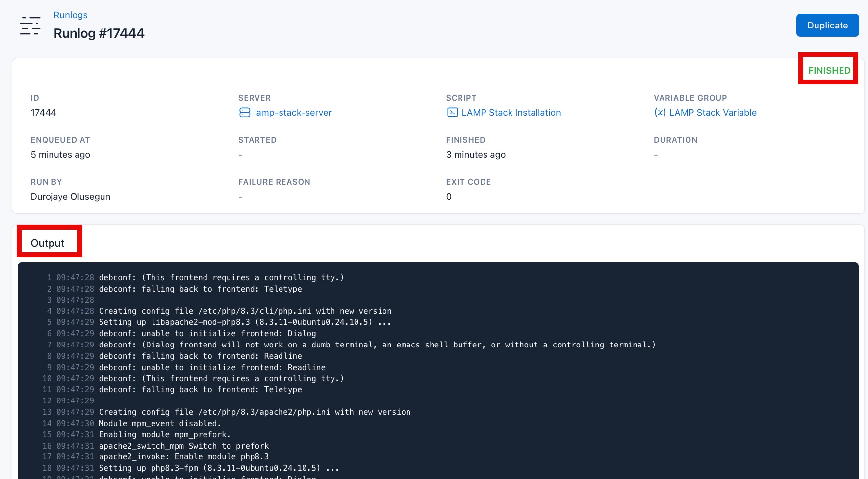Click the (x) variable group icon
This screenshot has height=479, width=868.
[x=661, y=112]
